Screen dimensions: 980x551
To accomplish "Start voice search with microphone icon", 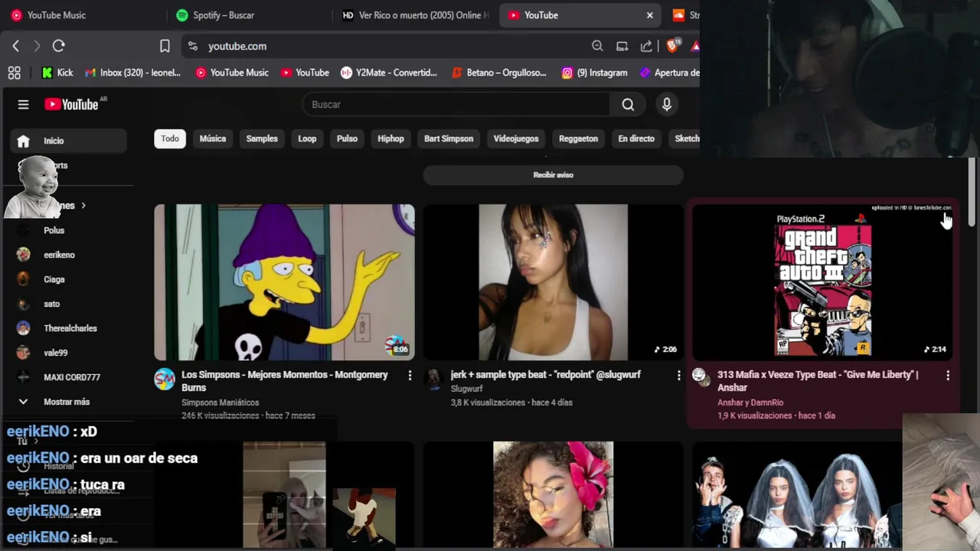I will tap(667, 105).
